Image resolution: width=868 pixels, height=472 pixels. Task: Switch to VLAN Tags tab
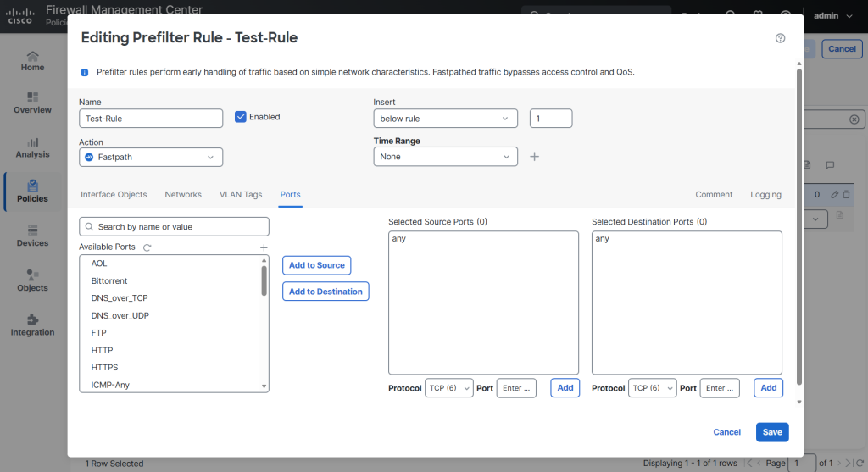coord(241,194)
